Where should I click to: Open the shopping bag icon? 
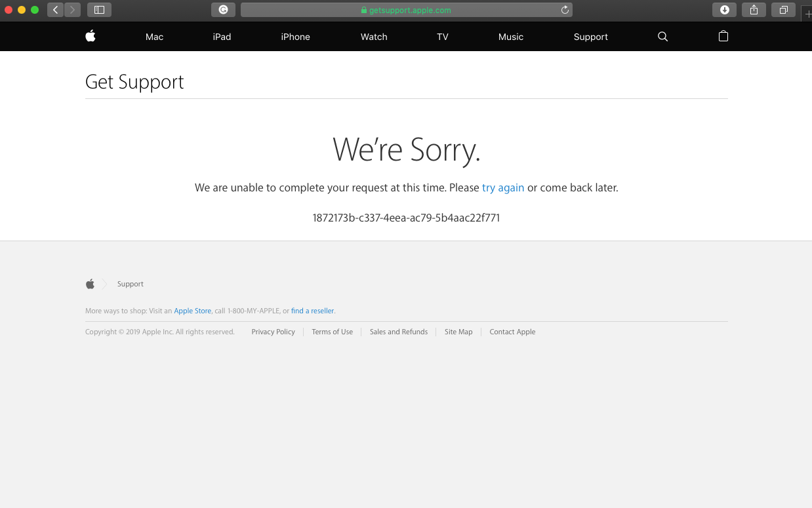click(x=723, y=37)
